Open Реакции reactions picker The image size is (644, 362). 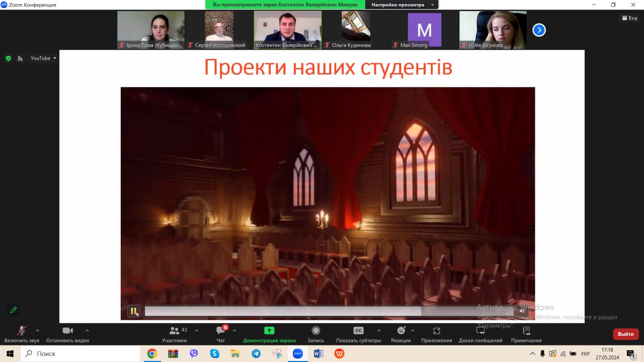(401, 334)
